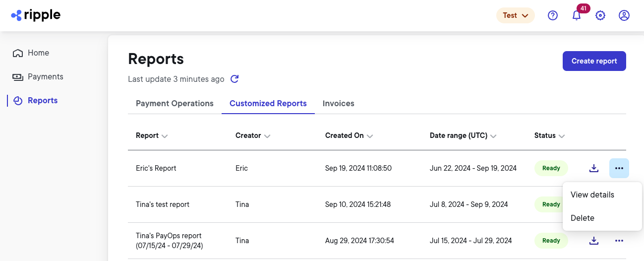Sort by the Status column
The height and width of the screenshot is (261, 644).
550,135
